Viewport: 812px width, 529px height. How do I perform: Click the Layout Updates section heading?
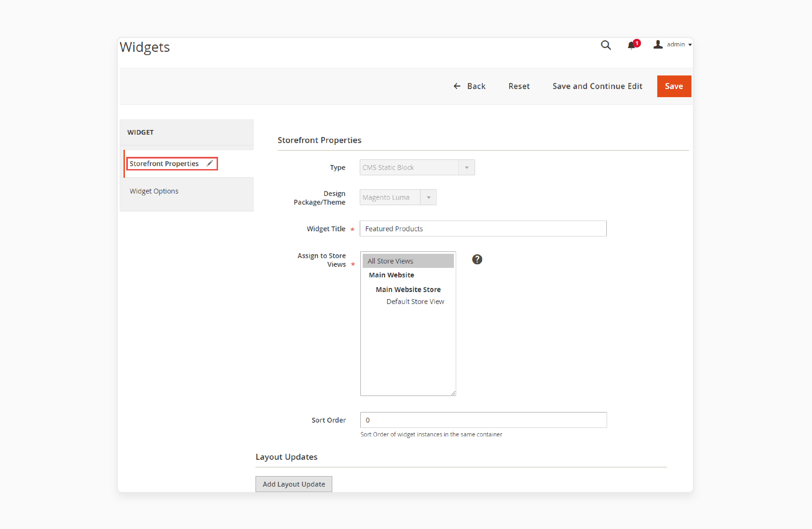[x=286, y=457]
